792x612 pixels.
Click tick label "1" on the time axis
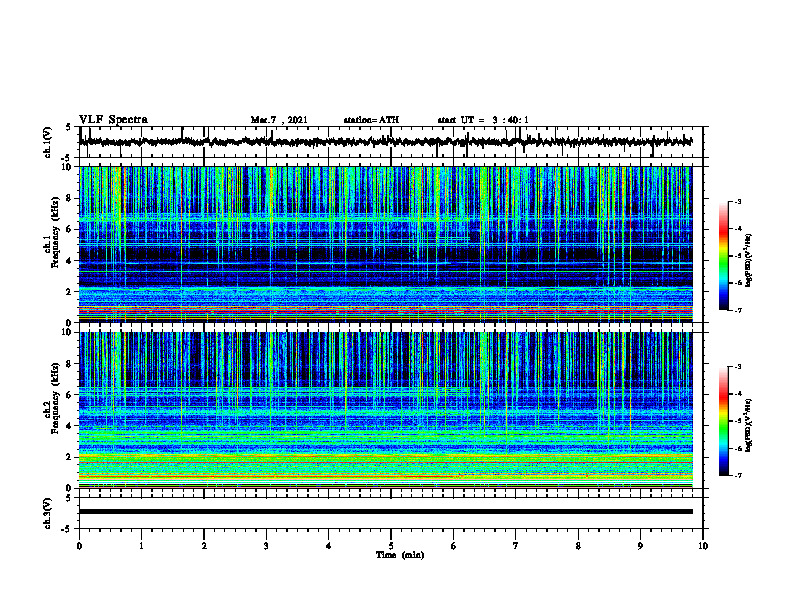pos(141,546)
